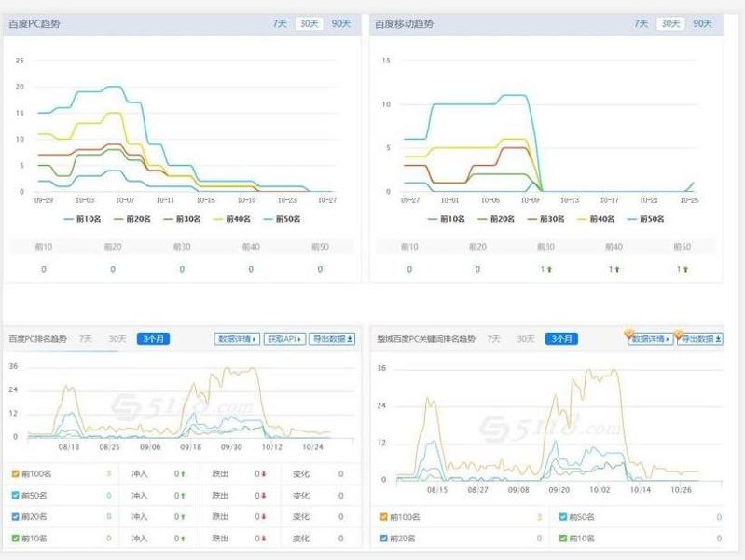Select 90天 tab in 百度移动趋势 panel
The height and width of the screenshot is (560, 745).
(x=702, y=23)
